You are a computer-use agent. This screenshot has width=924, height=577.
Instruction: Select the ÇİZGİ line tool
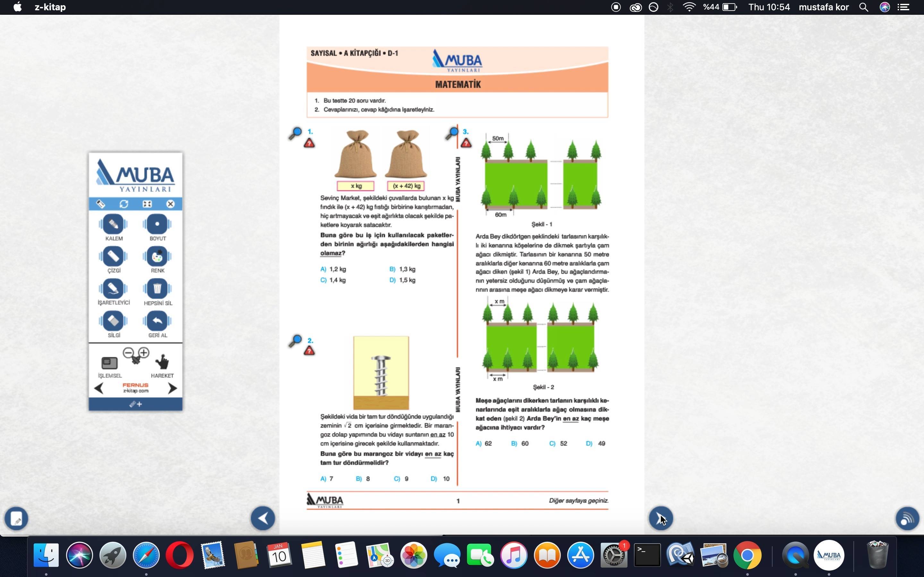[x=113, y=256]
